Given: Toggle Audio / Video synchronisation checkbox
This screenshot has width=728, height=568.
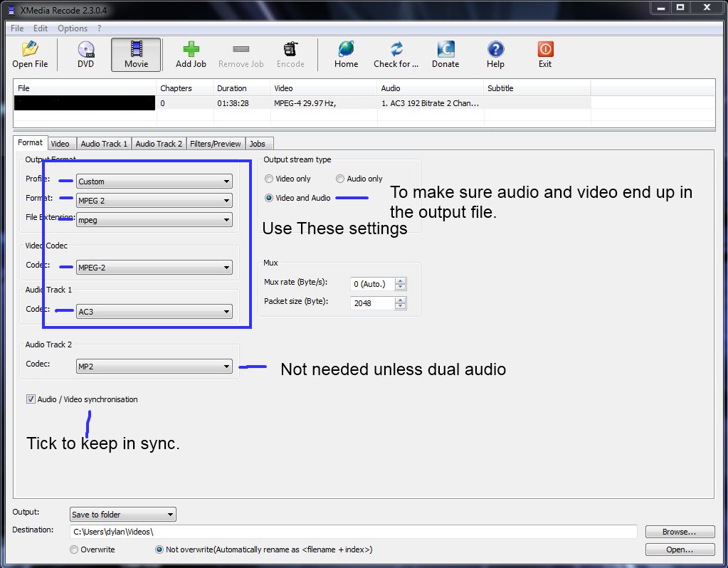Looking at the screenshot, I should click(x=31, y=399).
